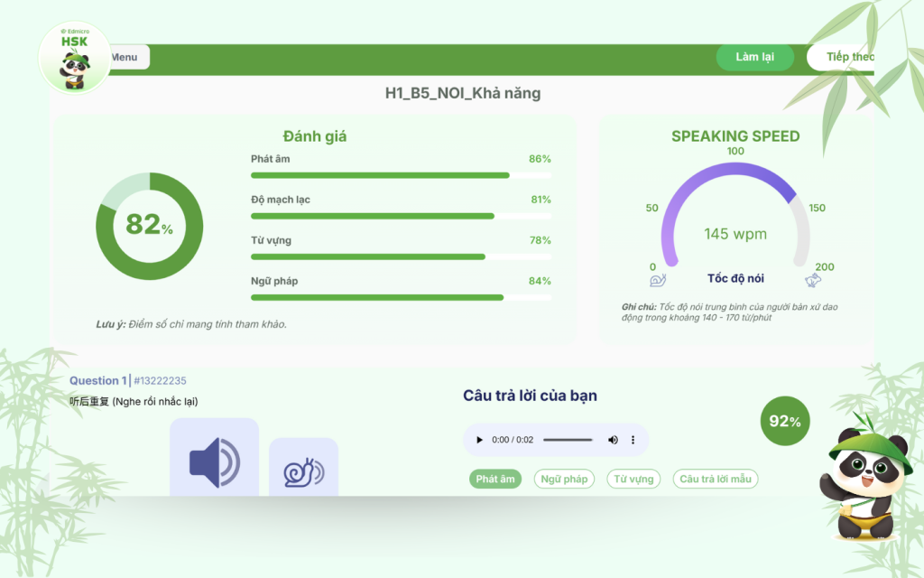Play slow audio with the snail speaker icon

pos(303,470)
